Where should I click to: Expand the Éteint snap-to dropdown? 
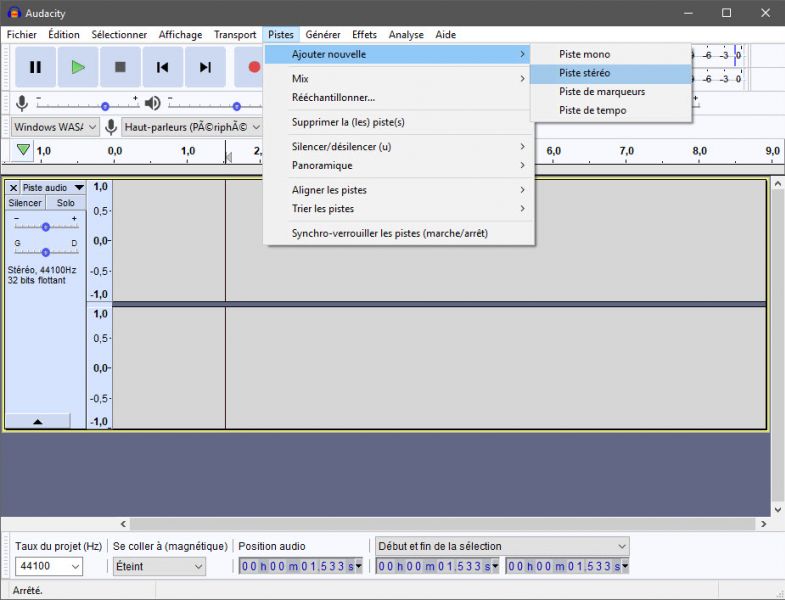[158, 566]
